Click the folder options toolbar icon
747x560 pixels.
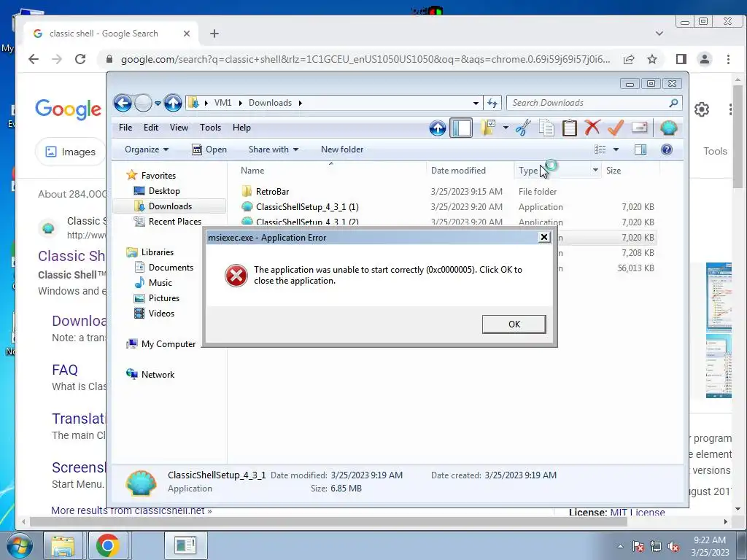click(488, 128)
